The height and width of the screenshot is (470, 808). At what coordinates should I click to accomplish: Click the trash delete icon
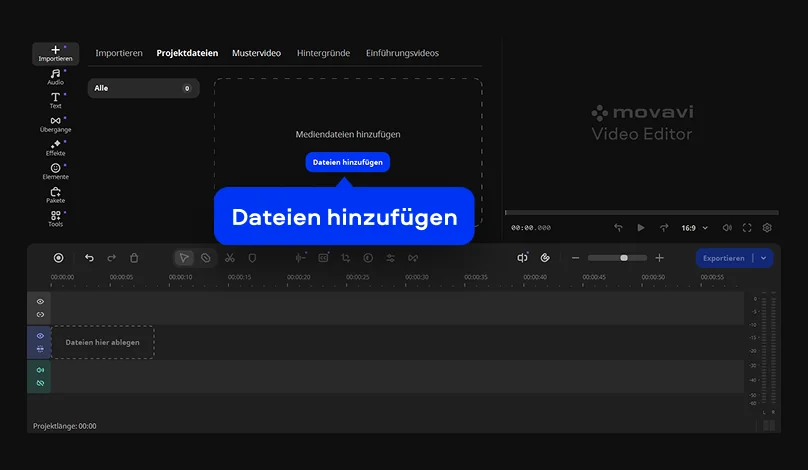(x=134, y=258)
